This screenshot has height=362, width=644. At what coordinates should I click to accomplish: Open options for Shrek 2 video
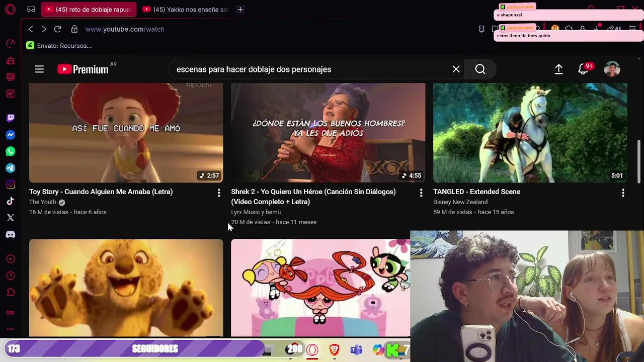click(x=421, y=193)
